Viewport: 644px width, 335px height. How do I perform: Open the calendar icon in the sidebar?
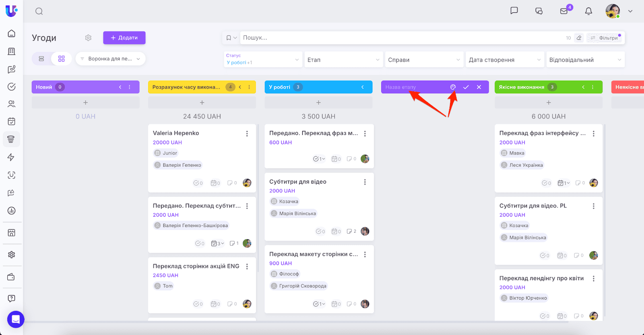(x=12, y=121)
